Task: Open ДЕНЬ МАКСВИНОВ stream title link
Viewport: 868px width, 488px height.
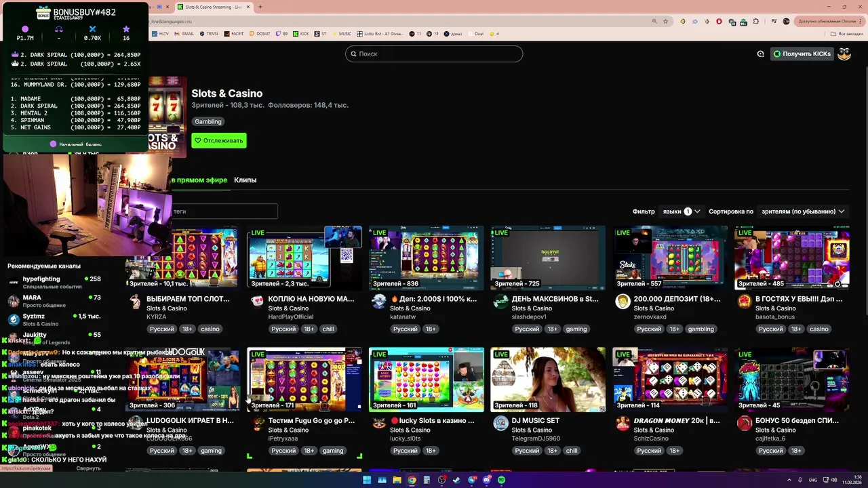Action: pyautogui.click(x=555, y=299)
